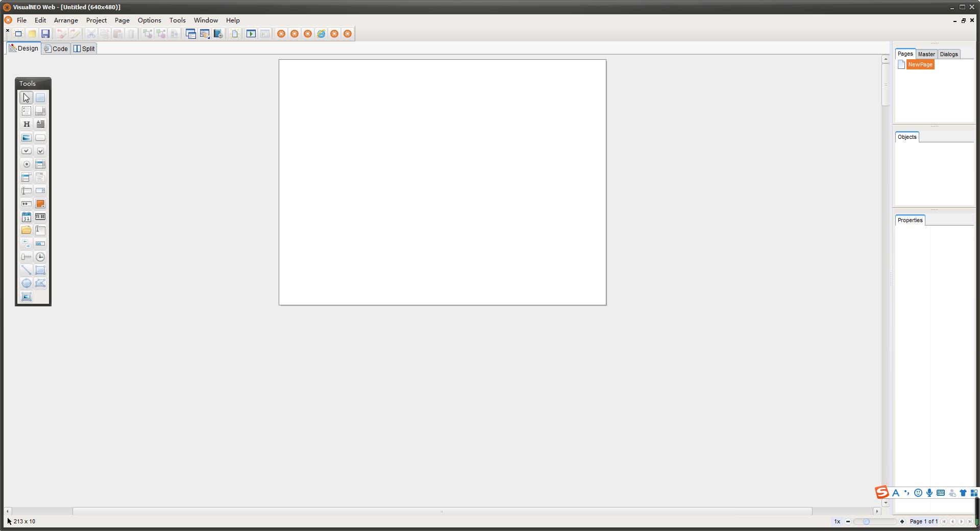Click the Save floppy disk icon
980x531 pixels.
(45, 34)
